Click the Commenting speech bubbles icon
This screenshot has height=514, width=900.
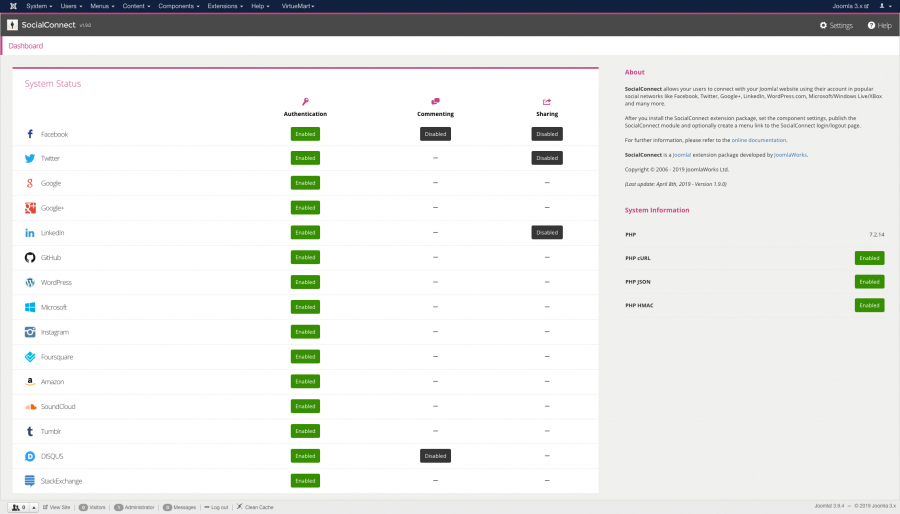click(436, 102)
